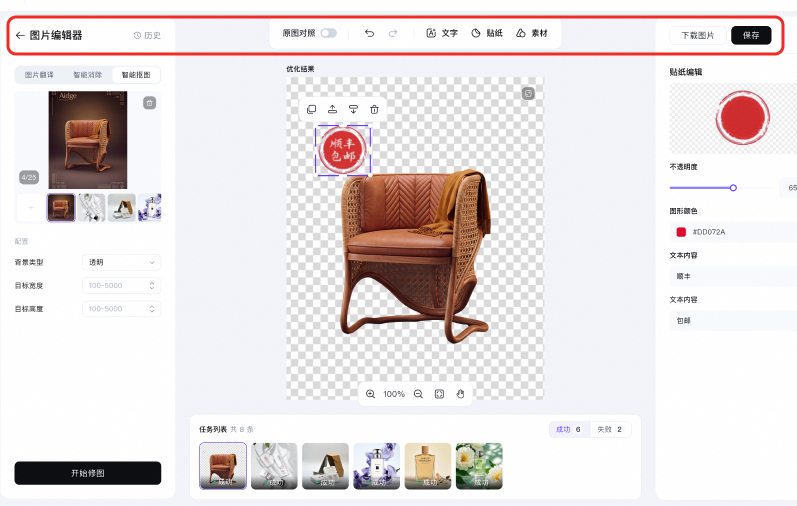Click the 100% zoom level text
The image size is (797, 506).
(394, 394)
